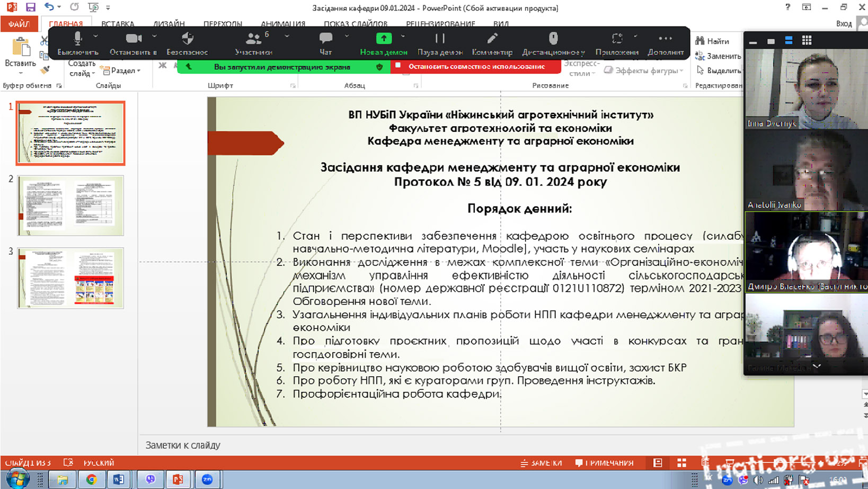The height and width of the screenshot is (489, 868).
Task: Start a New Share in Zoom
Action: click(383, 43)
